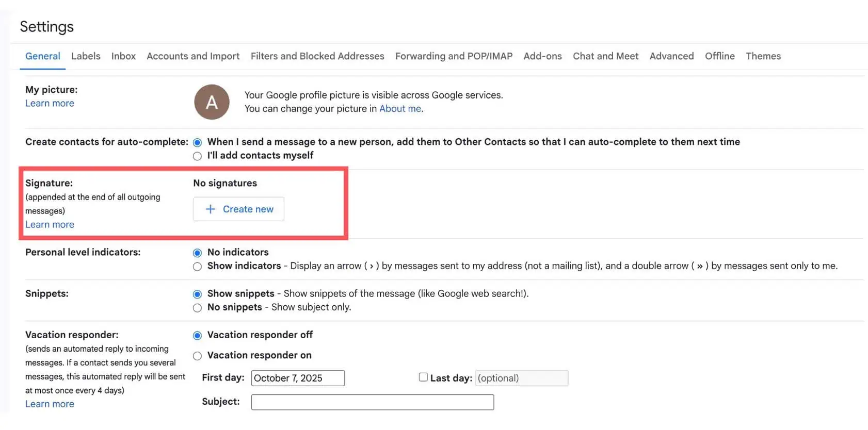Click the First day date field
Image resolution: width=868 pixels, height=430 pixels.
point(298,378)
